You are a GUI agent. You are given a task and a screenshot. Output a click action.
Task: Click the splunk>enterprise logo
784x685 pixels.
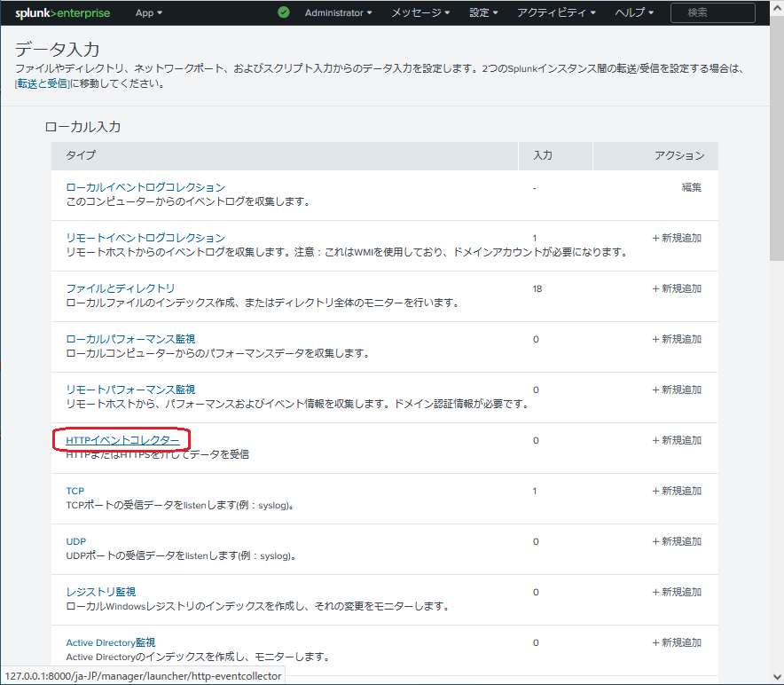(62, 13)
